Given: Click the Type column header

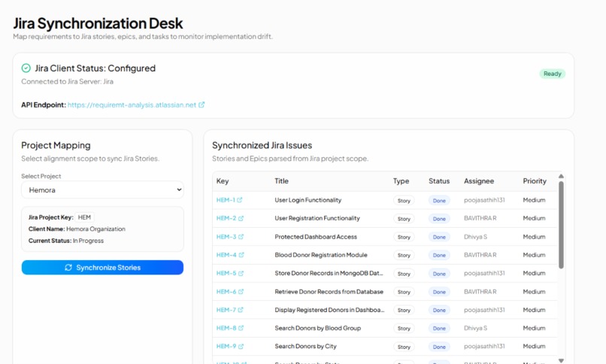Looking at the screenshot, I should tap(401, 180).
